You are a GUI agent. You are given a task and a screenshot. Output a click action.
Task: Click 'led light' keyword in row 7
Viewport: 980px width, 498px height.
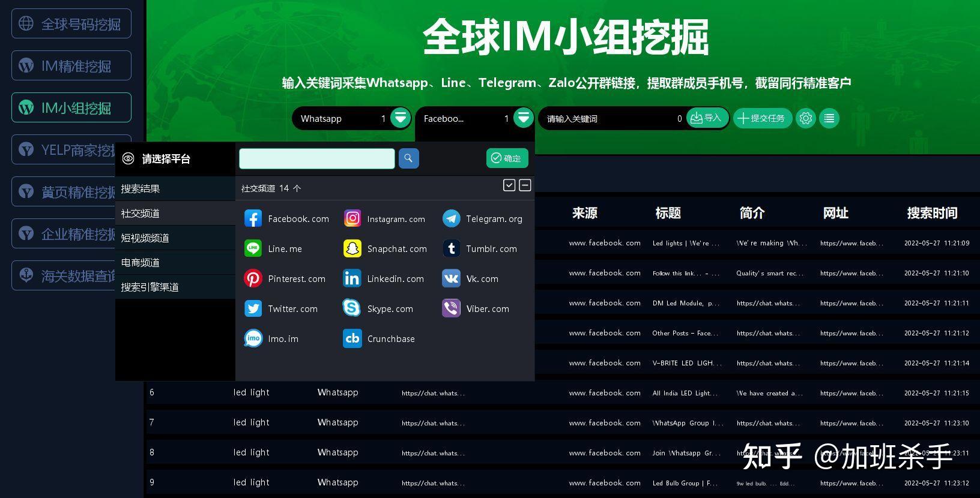[x=252, y=422]
